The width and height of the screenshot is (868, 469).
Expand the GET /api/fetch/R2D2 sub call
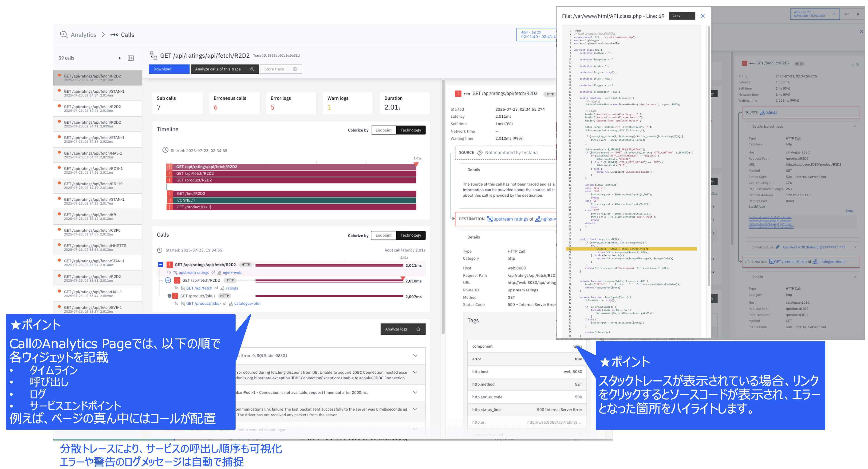168,281
